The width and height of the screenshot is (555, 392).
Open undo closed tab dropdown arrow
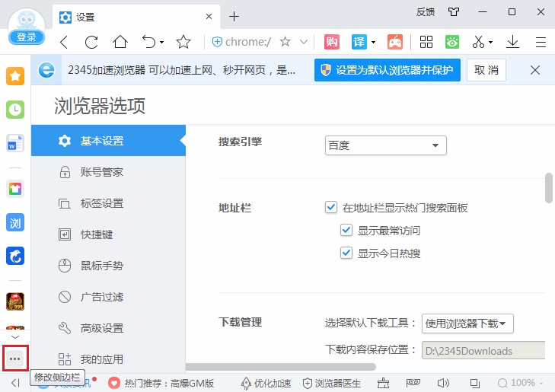click(x=161, y=42)
